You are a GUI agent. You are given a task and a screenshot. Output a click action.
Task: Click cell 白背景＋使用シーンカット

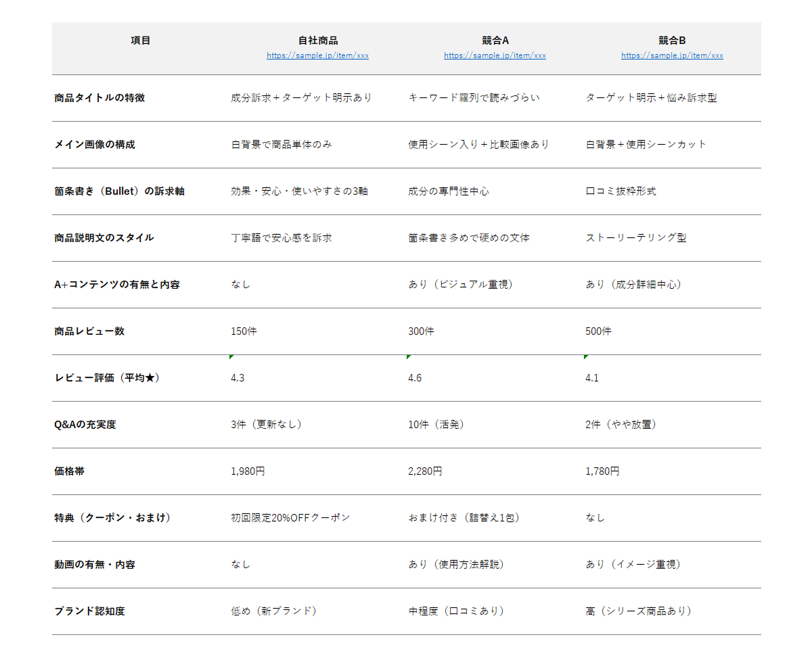tap(646, 145)
